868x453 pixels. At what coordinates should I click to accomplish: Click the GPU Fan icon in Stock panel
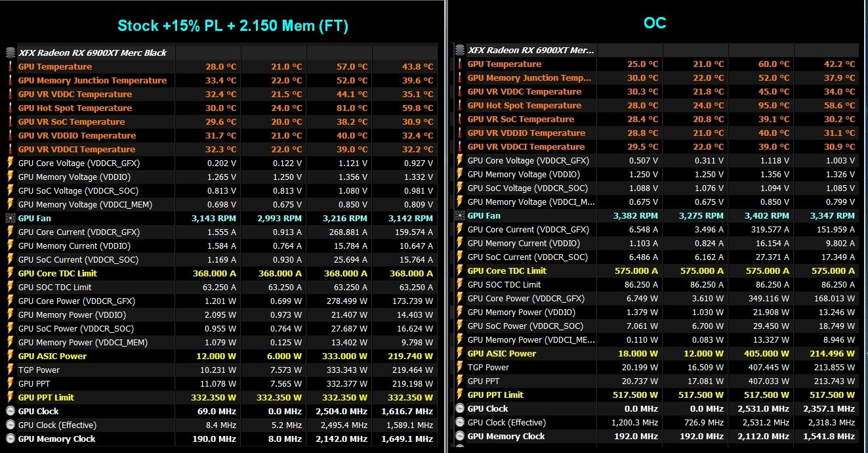tap(10, 218)
